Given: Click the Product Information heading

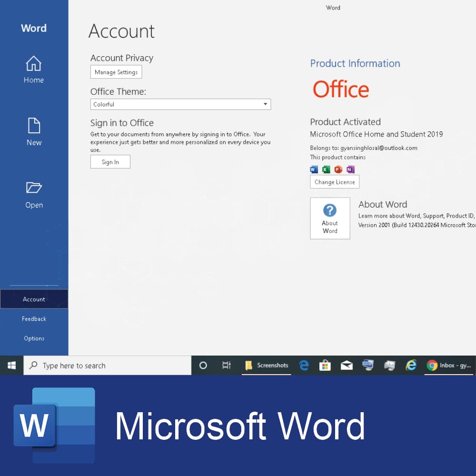Looking at the screenshot, I should [355, 63].
